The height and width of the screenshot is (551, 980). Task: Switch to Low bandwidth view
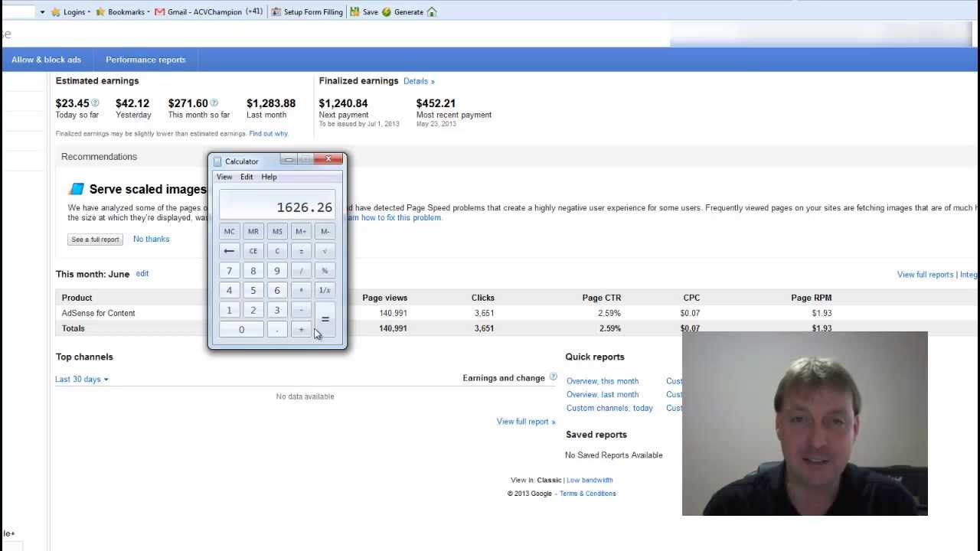pos(590,481)
